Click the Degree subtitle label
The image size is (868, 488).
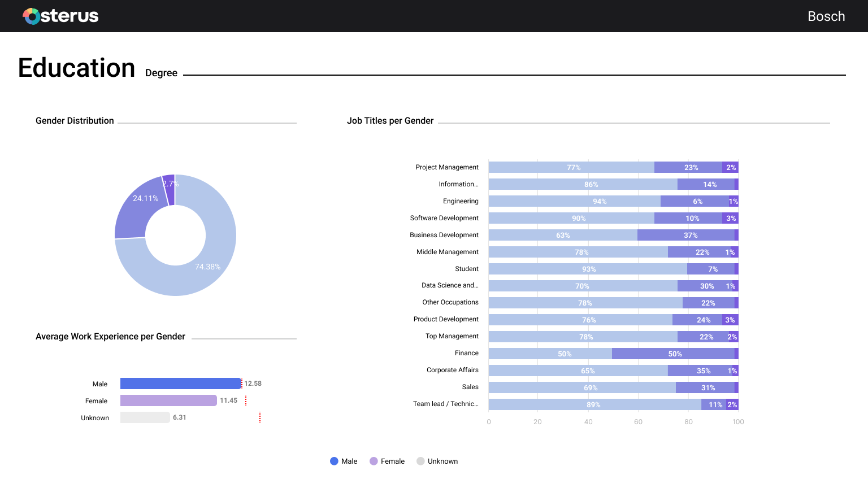tap(161, 73)
